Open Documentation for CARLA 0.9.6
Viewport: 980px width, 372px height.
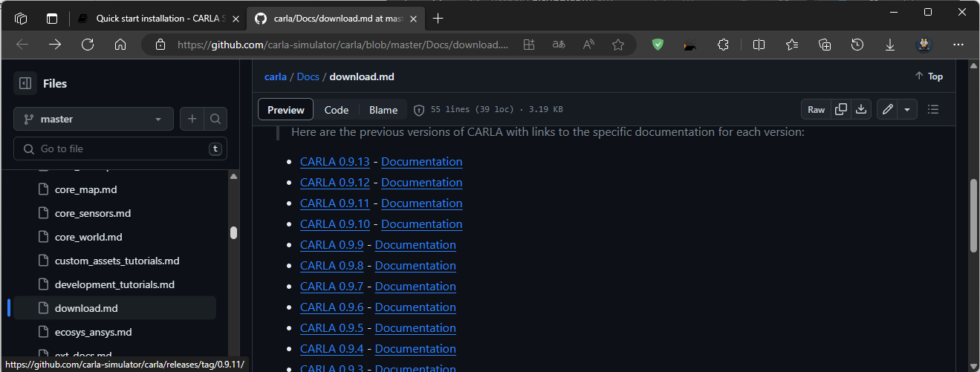pyautogui.click(x=415, y=307)
